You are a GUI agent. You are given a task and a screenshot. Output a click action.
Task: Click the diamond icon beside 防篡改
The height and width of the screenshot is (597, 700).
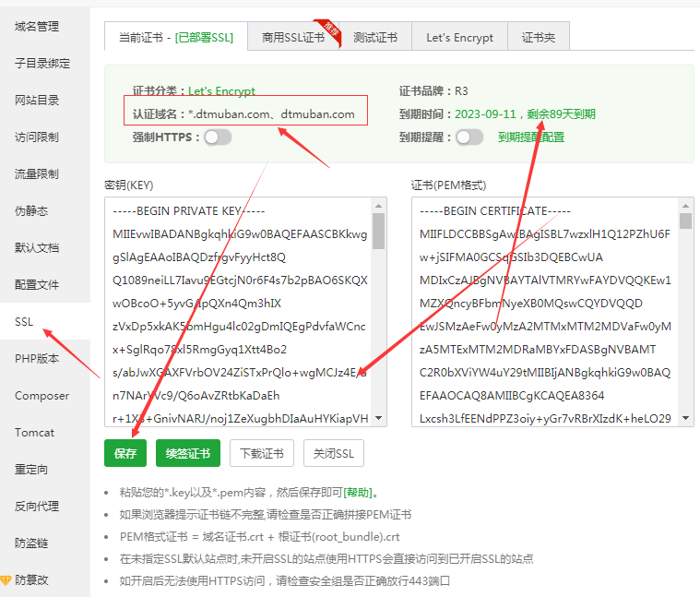6,580
